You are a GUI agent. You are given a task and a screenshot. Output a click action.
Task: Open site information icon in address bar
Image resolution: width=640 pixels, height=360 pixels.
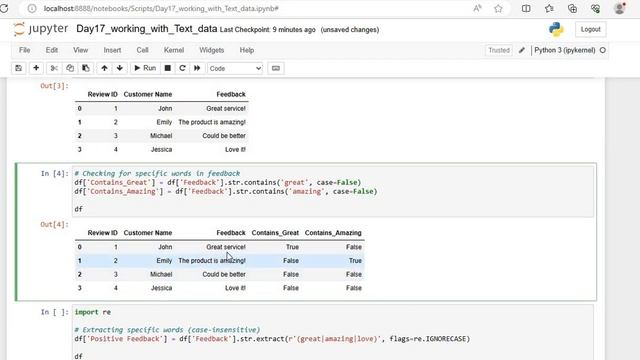pyautogui.click(x=32, y=9)
